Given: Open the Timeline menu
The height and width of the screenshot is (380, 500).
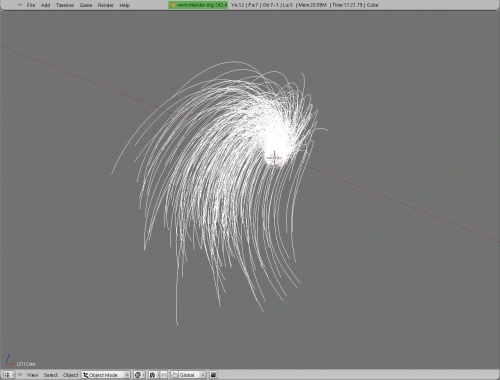Looking at the screenshot, I should pyautogui.click(x=65, y=5).
